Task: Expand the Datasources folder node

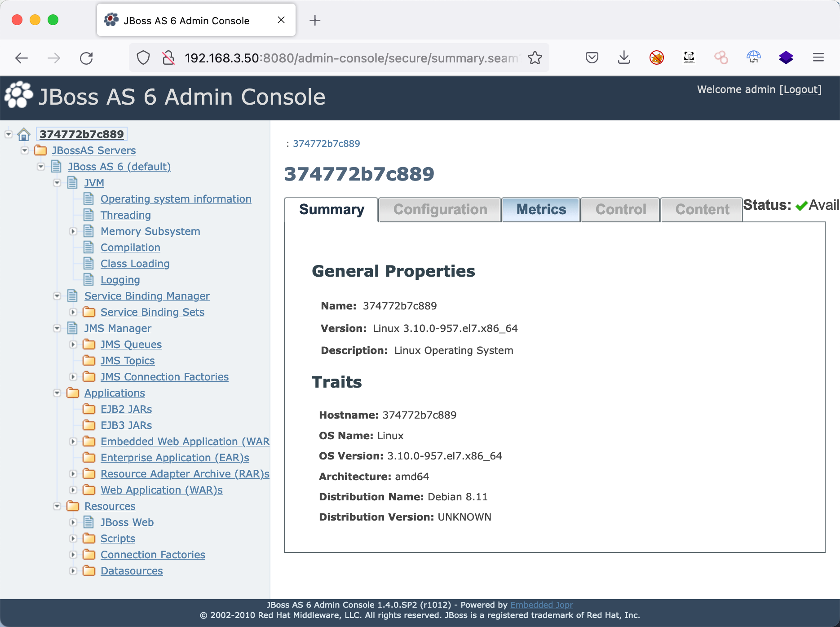Action: pyautogui.click(x=73, y=571)
